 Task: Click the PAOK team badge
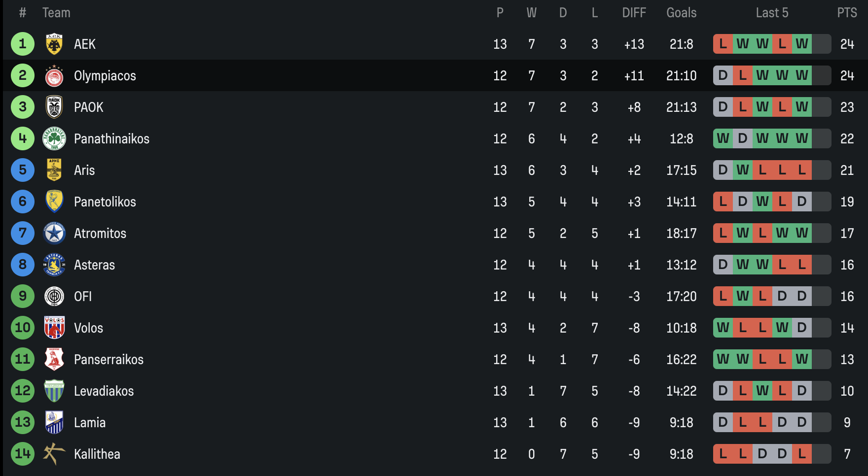coord(54,107)
